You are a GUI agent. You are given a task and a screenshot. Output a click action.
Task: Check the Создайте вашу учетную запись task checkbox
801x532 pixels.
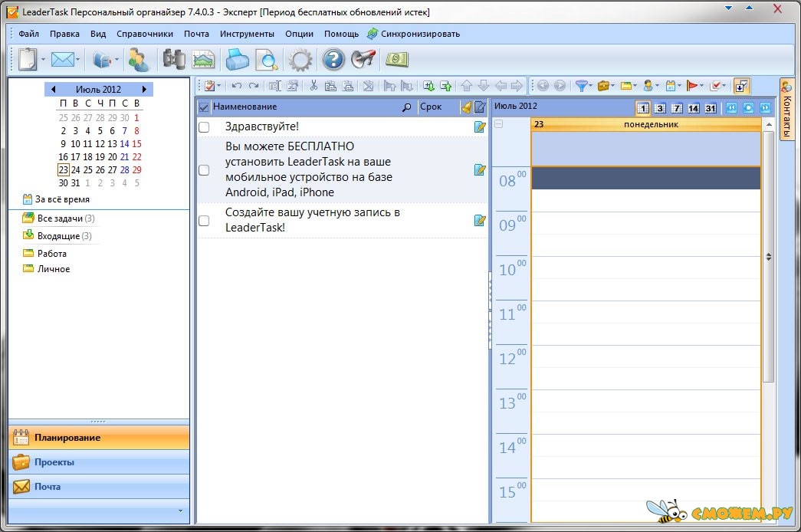[x=204, y=220]
